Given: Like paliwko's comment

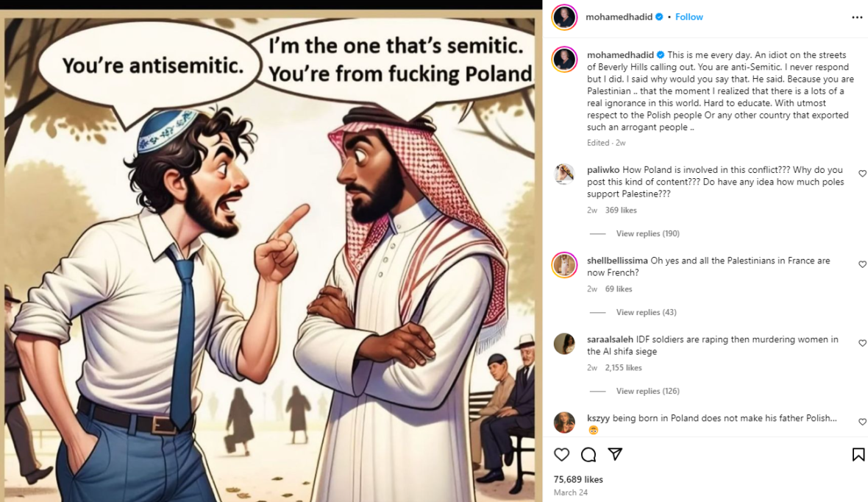Looking at the screenshot, I should pyautogui.click(x=862, y=174).
